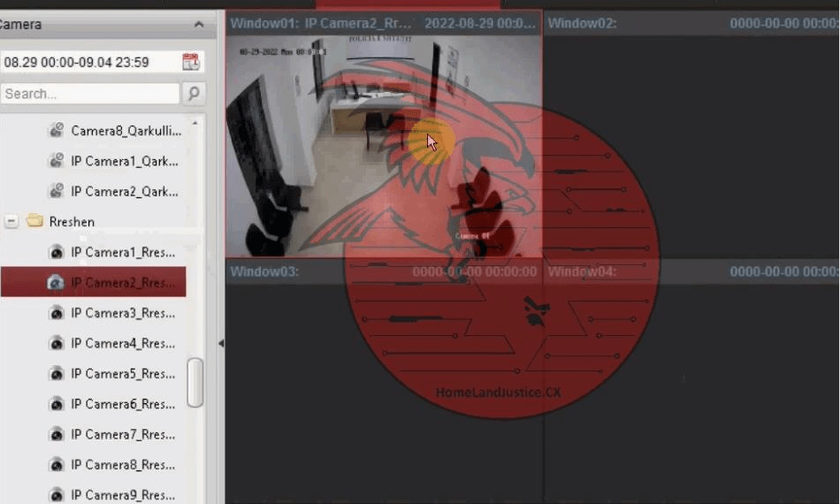Click the date range field 08.29–09.04
Viewport: 840px width, 504px height.
(88, 62)
